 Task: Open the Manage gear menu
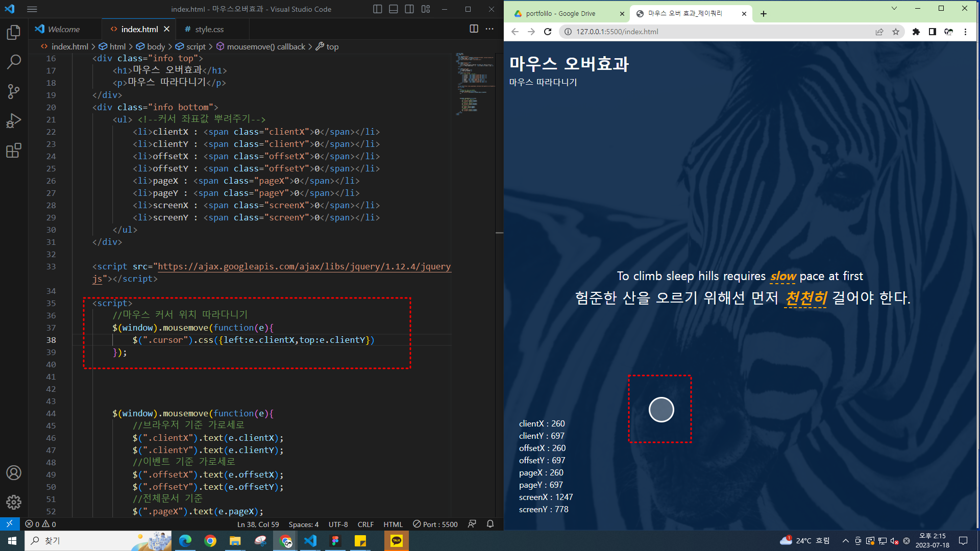pos(14,503)
